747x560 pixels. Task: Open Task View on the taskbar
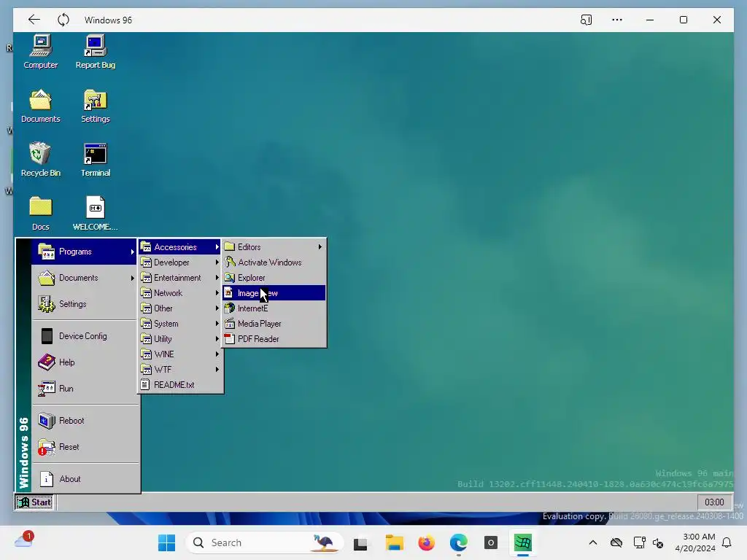360,542
